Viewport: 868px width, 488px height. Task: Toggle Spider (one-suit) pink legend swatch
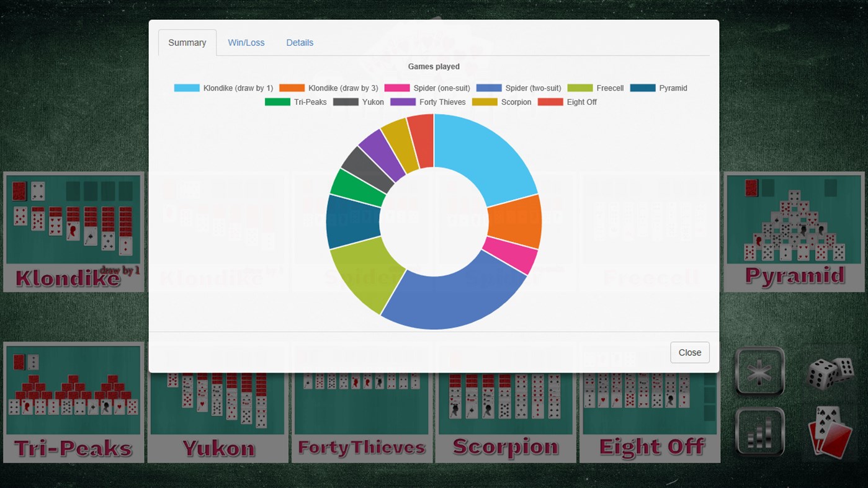[397, 88]
